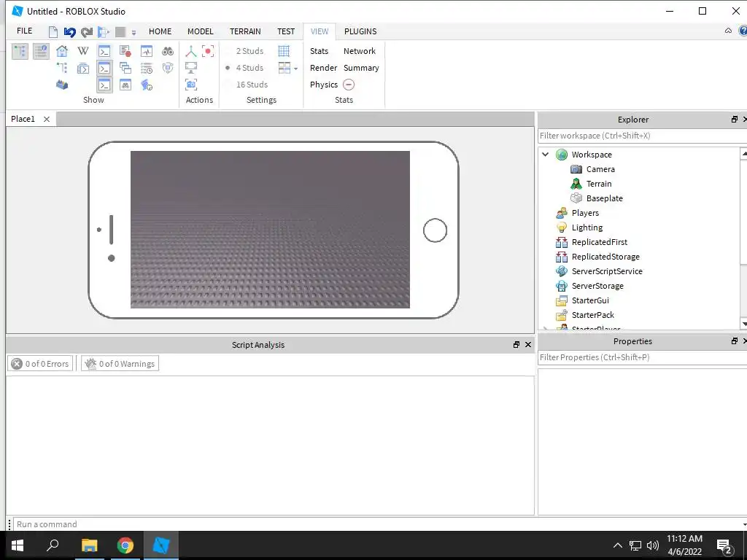Start Video Record red dot icon
This screenshot has height=560, width=747.
(208, 51)
